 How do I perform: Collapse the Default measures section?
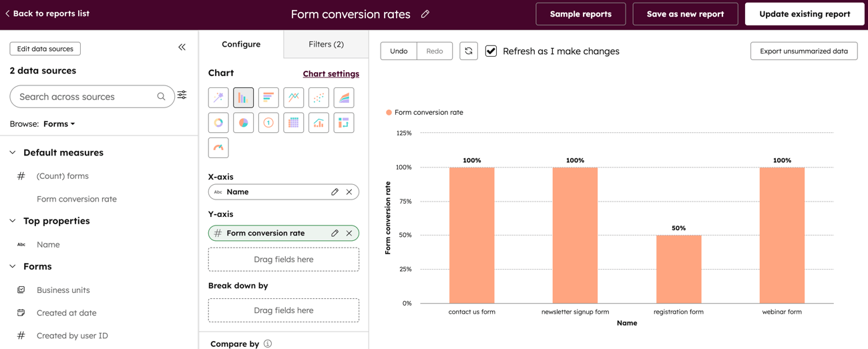[x=13, y=153]
